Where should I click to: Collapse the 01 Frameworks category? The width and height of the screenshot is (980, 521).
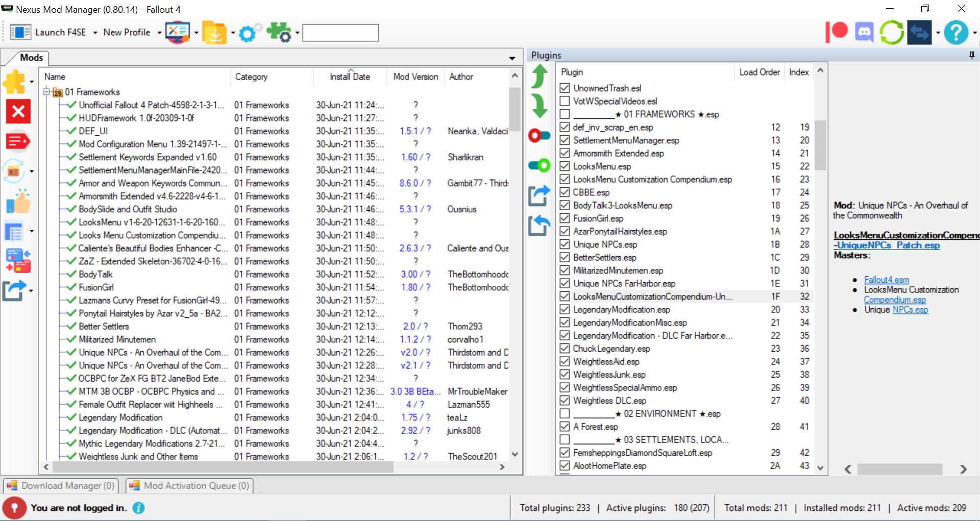46,92
